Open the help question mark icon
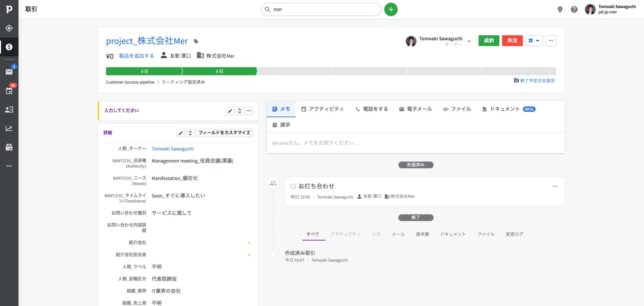The width and height of the screenshot is (644, 306). click(x=574, y=9)
